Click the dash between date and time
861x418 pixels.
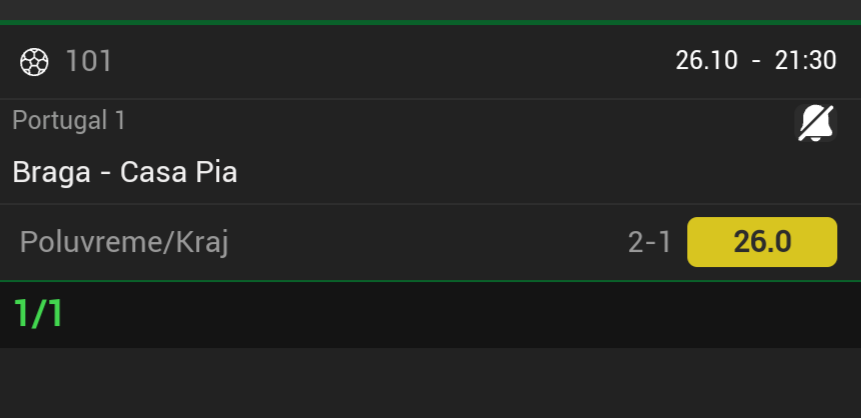[756, 60]
